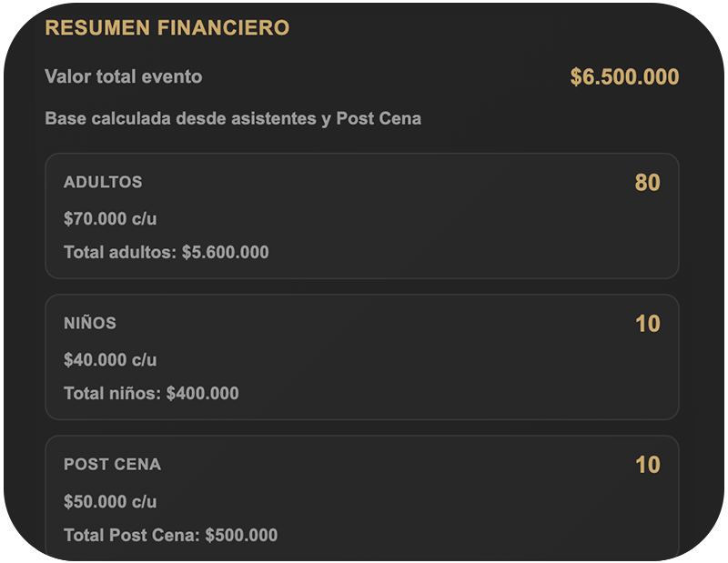Select the niños count 10
The height and width of the screenshot is (563, 728).
648,324
